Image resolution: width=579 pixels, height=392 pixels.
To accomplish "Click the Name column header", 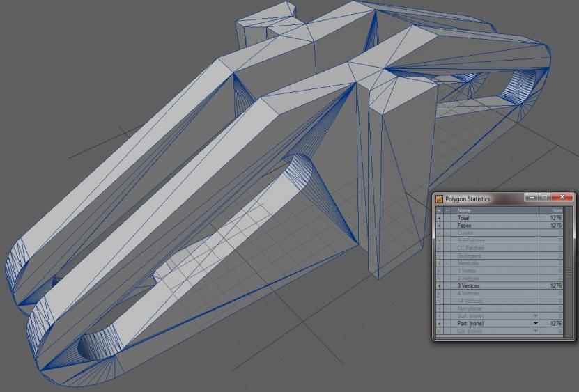I will click(x=464, y=210).
